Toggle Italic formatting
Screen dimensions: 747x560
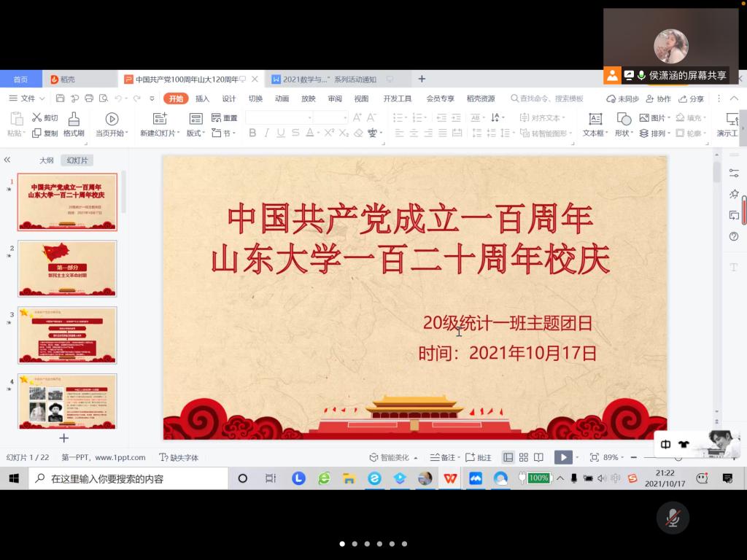point(267,133)
